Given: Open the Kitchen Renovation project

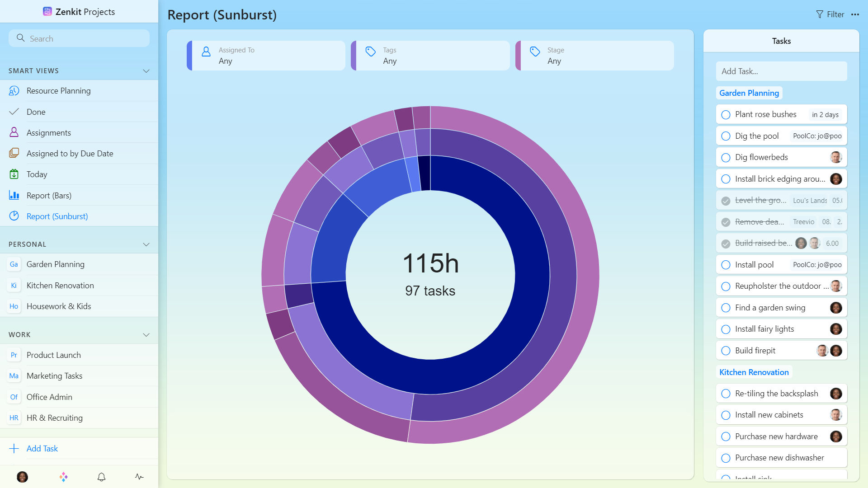Looking at the screenshot, I should 60,286.
